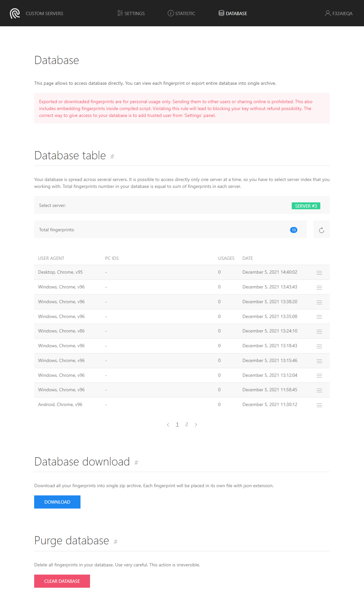Open row menu for 11:58:45 fingerprint
The height and width of the screenshot is (614, 364).
[x=319, y=390]
